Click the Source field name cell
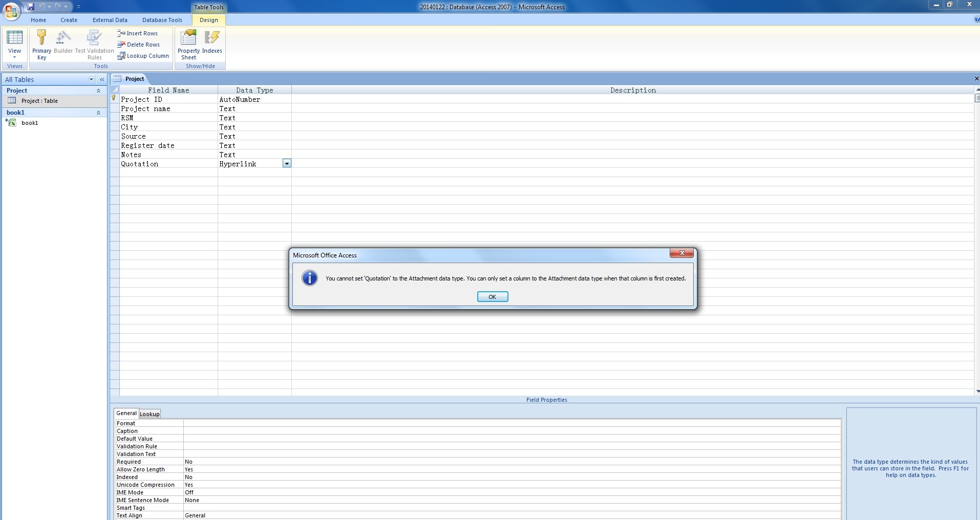The height and width of the screenshot is (520, 980). tap(168, 136)
